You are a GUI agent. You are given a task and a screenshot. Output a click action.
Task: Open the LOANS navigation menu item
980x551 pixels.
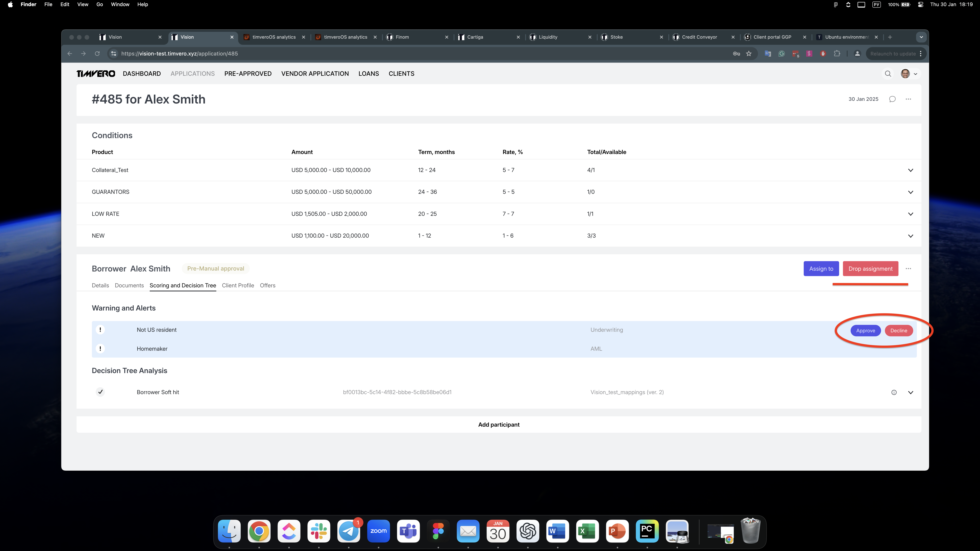click(x=368, y=74)
